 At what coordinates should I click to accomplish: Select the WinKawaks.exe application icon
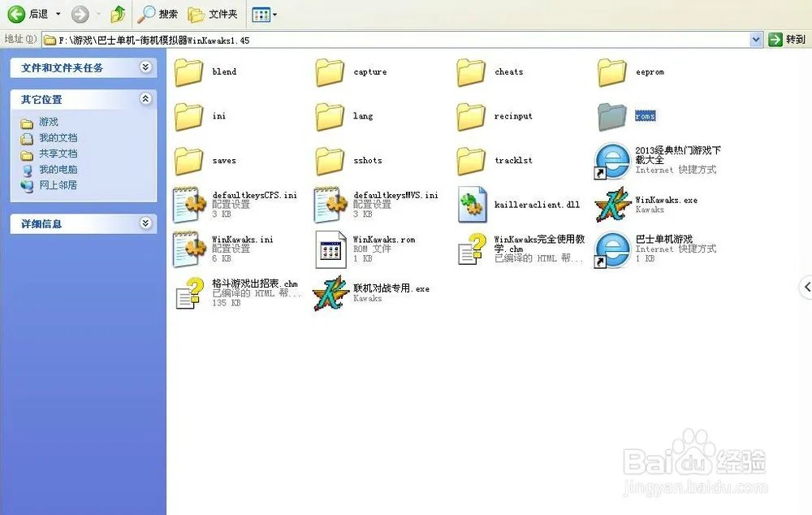pyautogui.click(x=612, y=205)
